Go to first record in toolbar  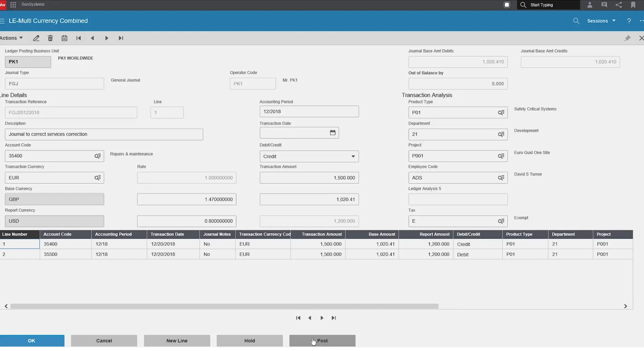point(79,38)
